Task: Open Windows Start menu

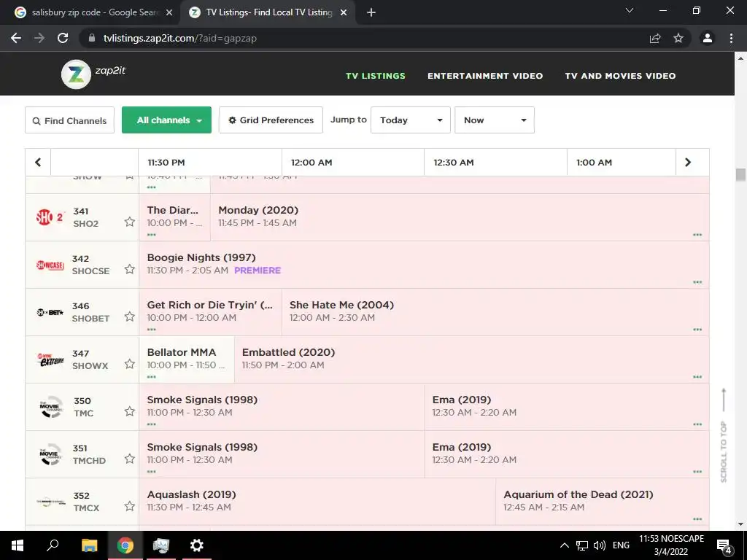Action: click(18, 545)
